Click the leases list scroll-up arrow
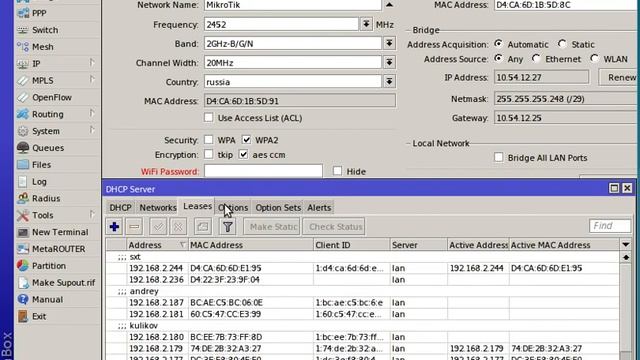This screenshot has height=360, width=640. click(x=626, y=258)
